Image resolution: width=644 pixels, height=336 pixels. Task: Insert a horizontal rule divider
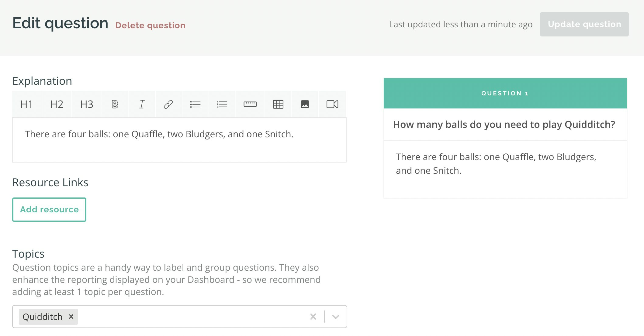(x=250, y=104)
